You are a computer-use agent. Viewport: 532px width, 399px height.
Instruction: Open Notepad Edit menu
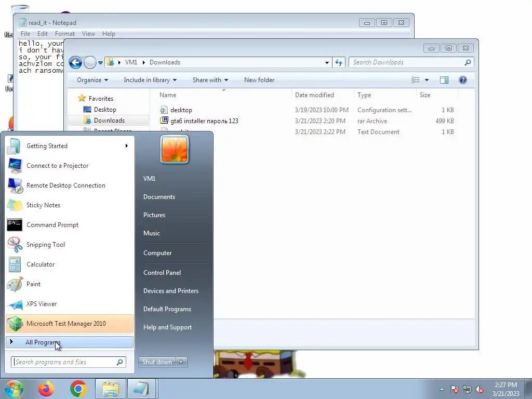pyautogui.click(x=43, y=34)
